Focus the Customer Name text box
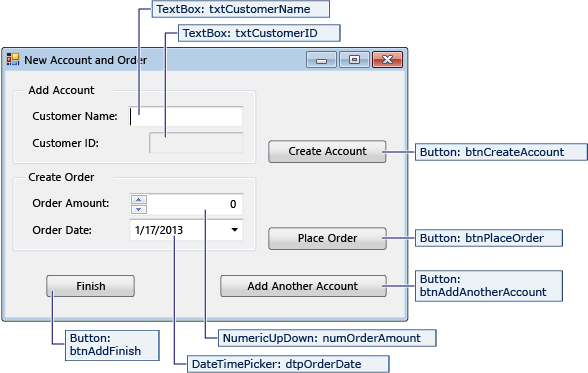The image size is (588, 373). [x=186, y=117]
